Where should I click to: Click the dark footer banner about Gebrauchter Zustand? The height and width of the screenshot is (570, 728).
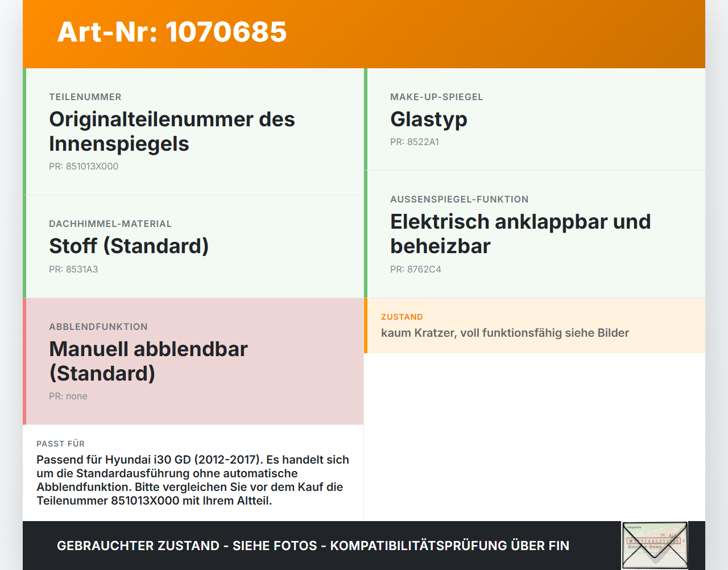pos(364,546)
